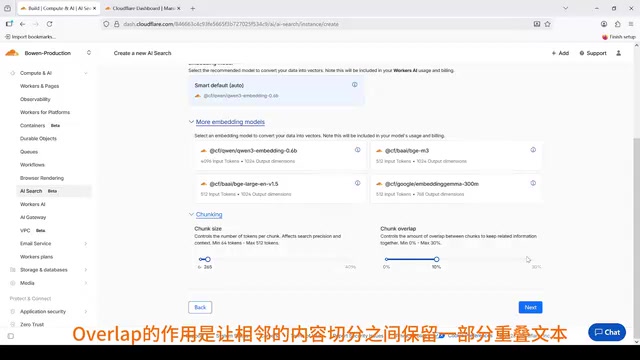Open the Support menu
This screenshot has height=360, width=640.
click(593, 53)
